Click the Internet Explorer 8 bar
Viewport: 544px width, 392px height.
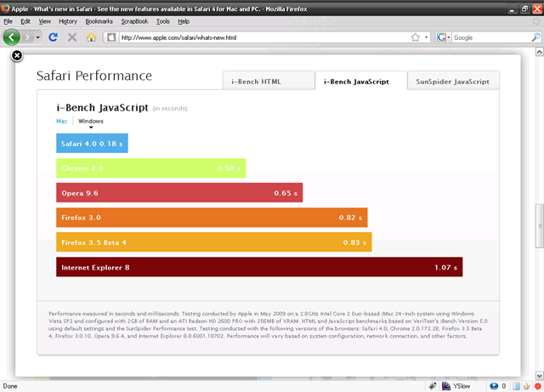(259, 267)
